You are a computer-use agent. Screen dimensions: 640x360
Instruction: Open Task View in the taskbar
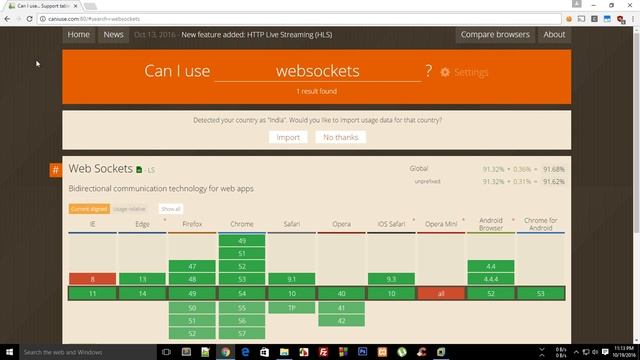pyautogui.click(x=166, y=352)
